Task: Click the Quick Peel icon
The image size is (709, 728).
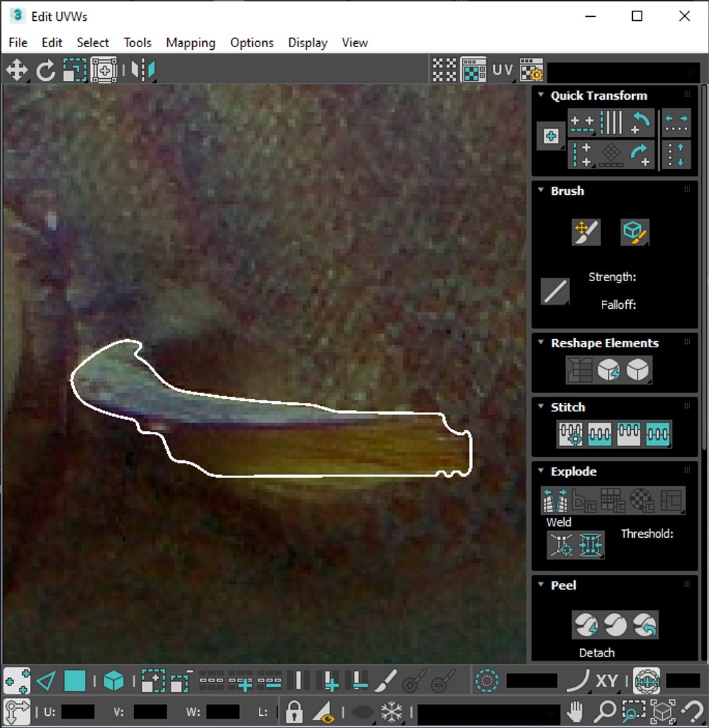Action: click(586, 625)
